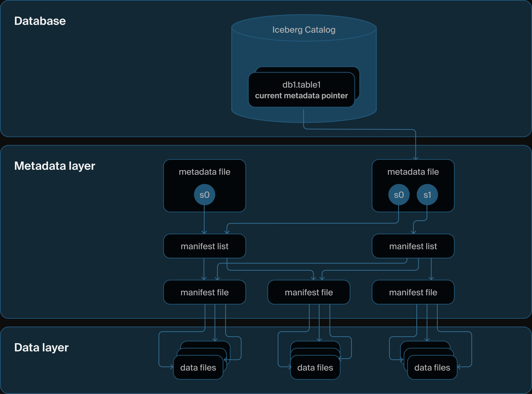The image size is (532, 394).
Task: Expand the right manifest list box
Action: click(x=413, y=246)
